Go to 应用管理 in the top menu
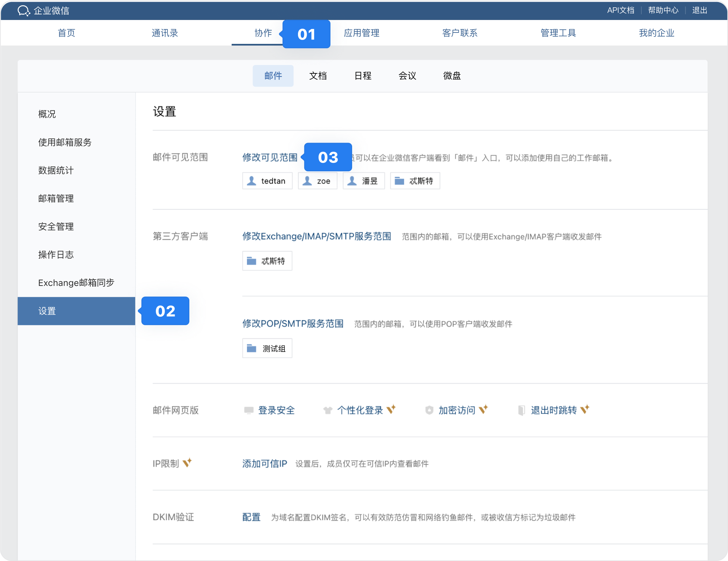This screenshot has height=561, width=728. [361, 33]
